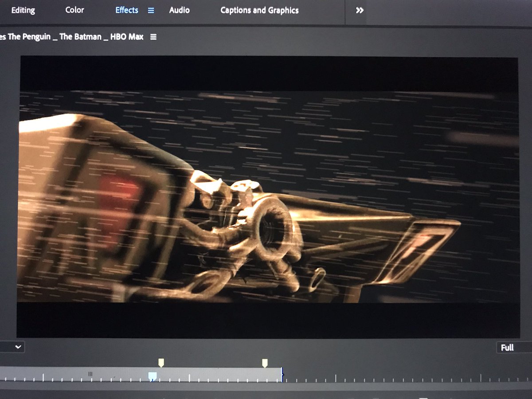Open the Program monitor panel menu icon
The height and width of the screenshot is (399, 532).
click(153, 37)
